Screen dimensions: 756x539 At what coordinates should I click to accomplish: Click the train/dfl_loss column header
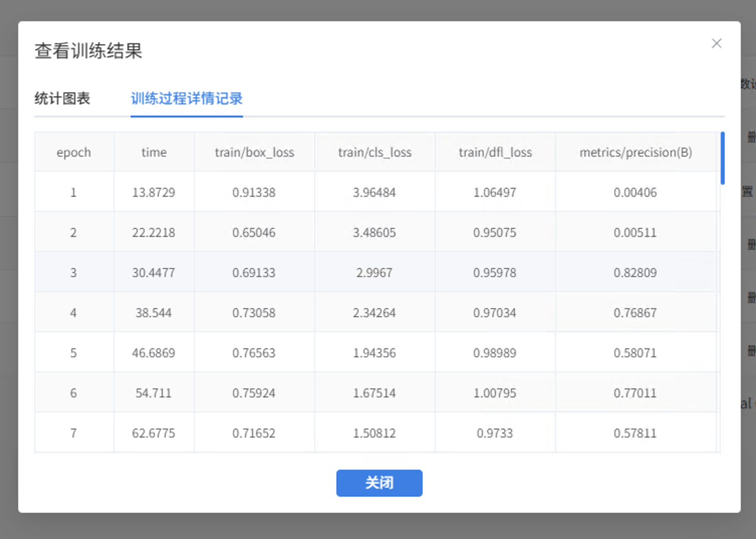click(495, 152)
